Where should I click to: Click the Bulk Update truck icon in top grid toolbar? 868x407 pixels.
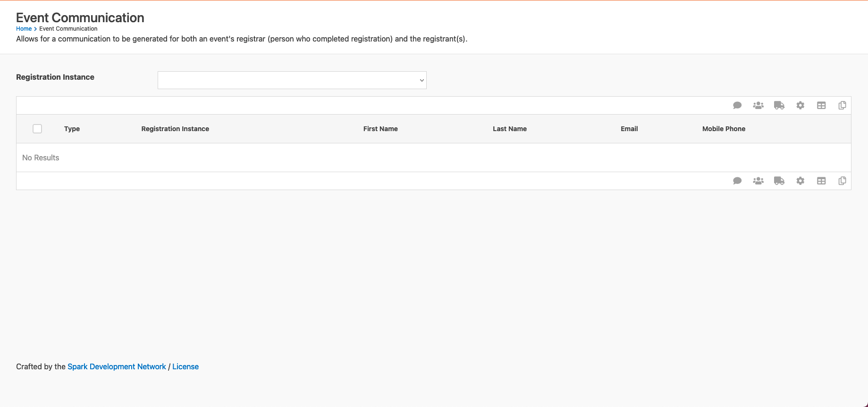(x=779, y=105)
